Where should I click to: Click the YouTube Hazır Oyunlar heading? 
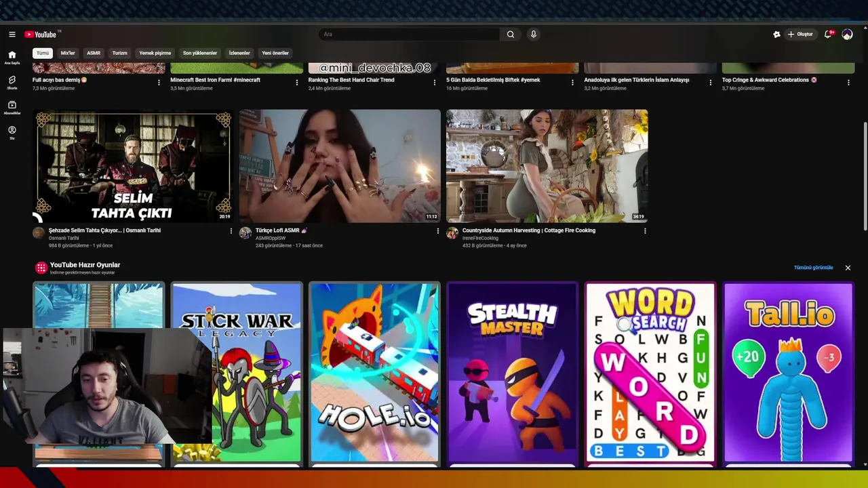[x=85, y=265]
